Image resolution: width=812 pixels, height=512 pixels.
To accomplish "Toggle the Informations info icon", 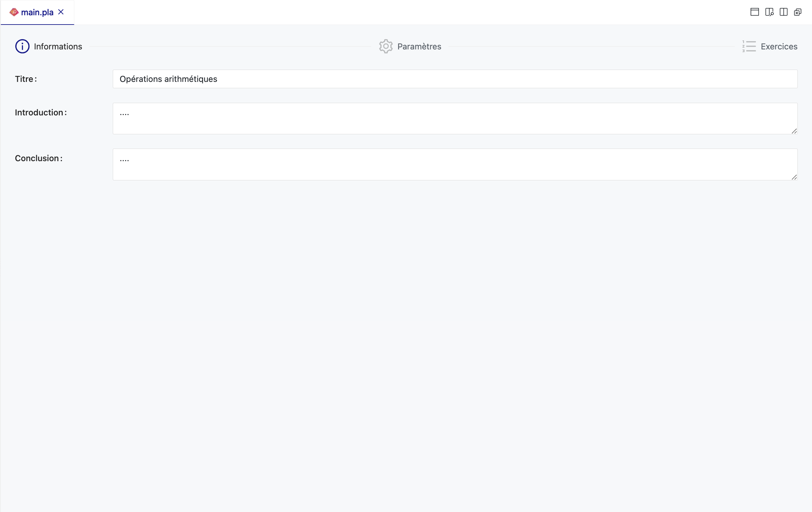I will point(22,46).
